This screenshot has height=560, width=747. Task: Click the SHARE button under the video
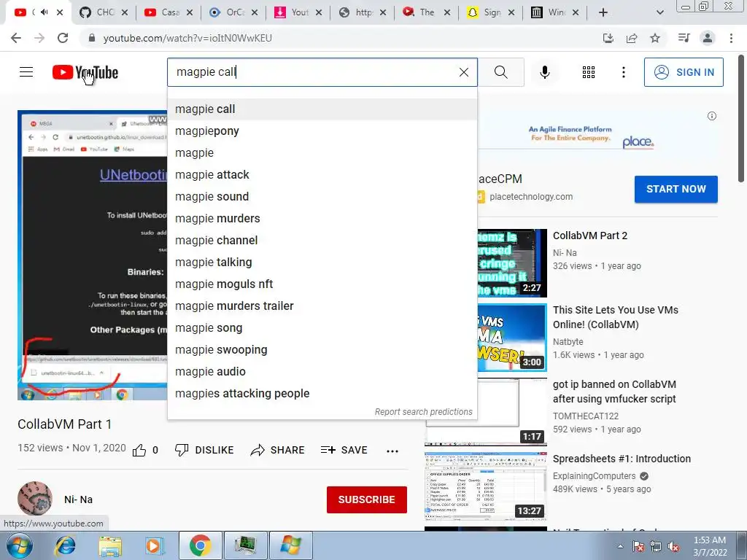point(277,450)
